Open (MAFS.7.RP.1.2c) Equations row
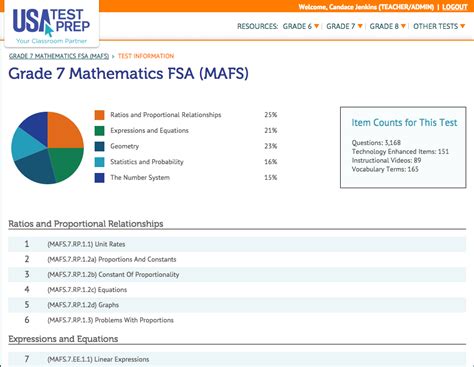Viewport: 474px width, 367px height. (237, 290)
